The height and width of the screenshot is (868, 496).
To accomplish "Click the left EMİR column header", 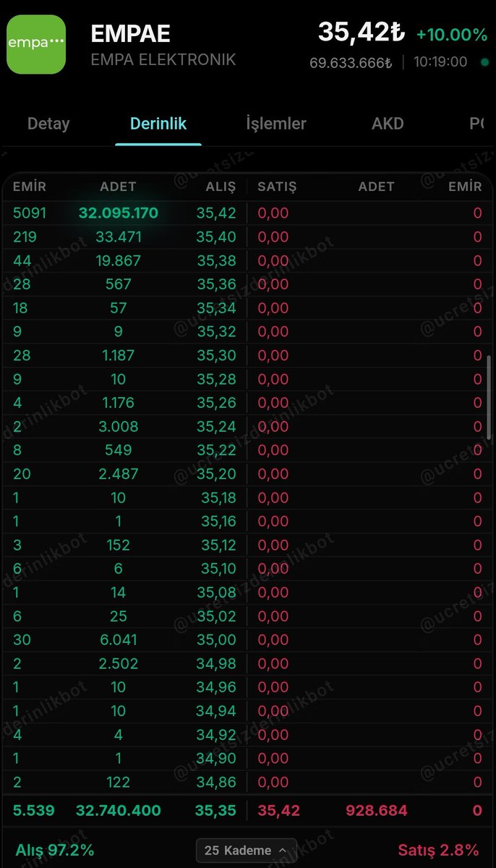I will (30, 187).
